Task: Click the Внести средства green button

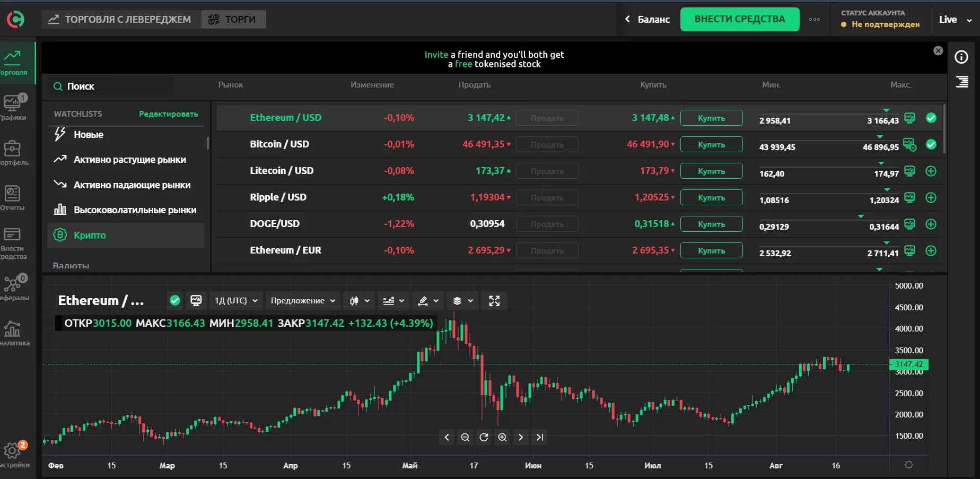Action: 740,19
